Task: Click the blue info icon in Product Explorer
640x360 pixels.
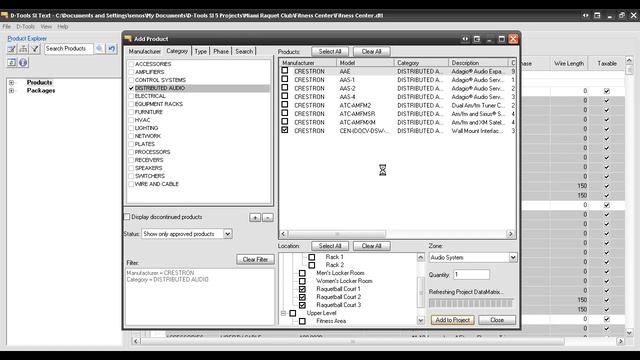Action: 23,62
